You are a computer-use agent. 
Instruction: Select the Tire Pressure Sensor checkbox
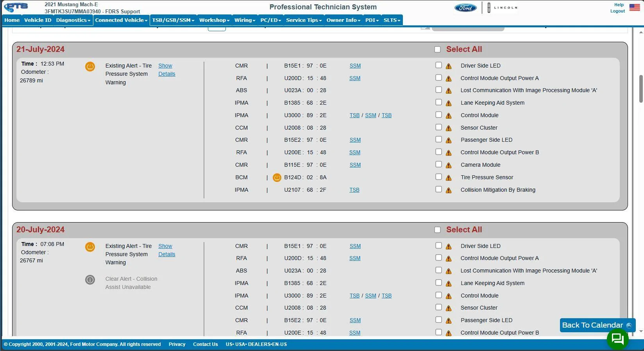(438, 177)
